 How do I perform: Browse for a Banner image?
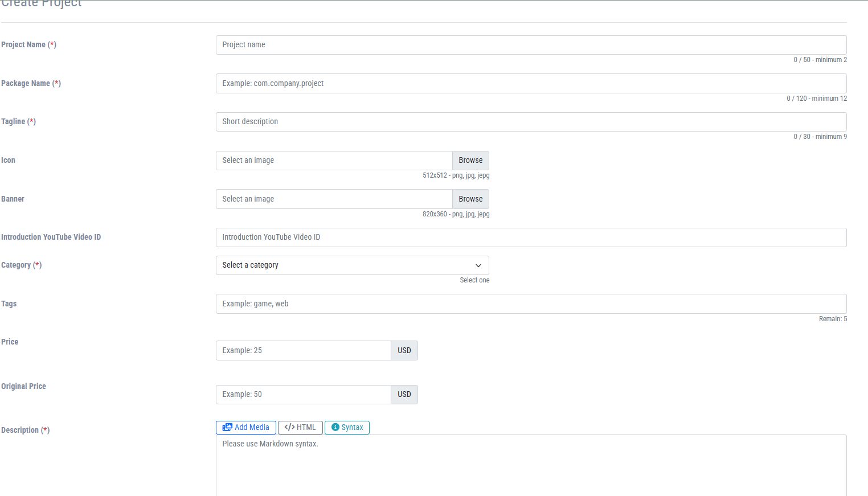click(470, 199)
